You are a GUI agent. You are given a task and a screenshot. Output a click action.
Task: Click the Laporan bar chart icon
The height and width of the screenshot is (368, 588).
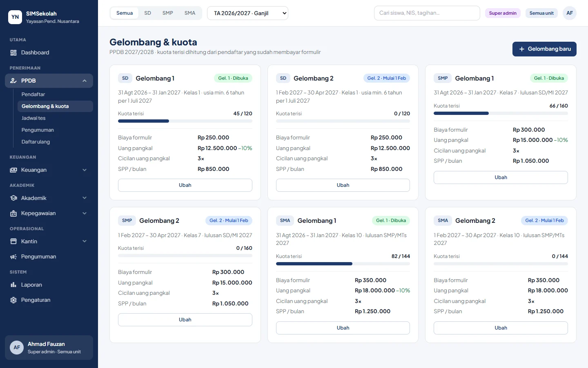(x=13, y=285)
